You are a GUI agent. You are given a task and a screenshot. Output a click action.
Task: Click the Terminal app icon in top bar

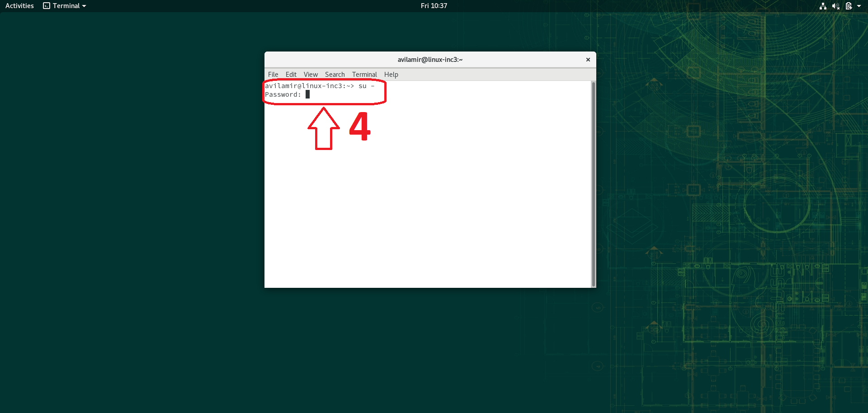point(47,6)
